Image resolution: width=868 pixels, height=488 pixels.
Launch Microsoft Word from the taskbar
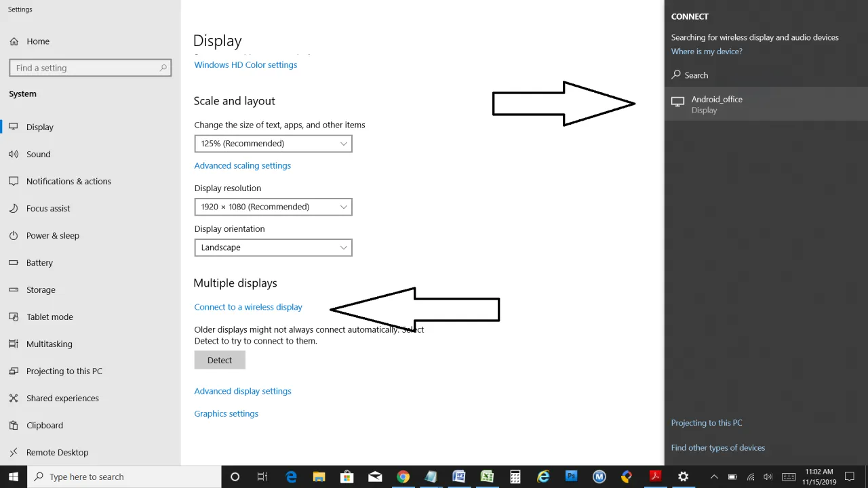(459, 476)
